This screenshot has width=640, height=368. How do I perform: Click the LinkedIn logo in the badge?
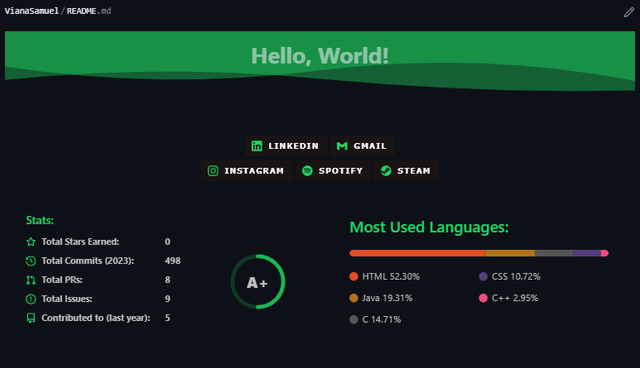pyautogui.click(x=257, y=146)
